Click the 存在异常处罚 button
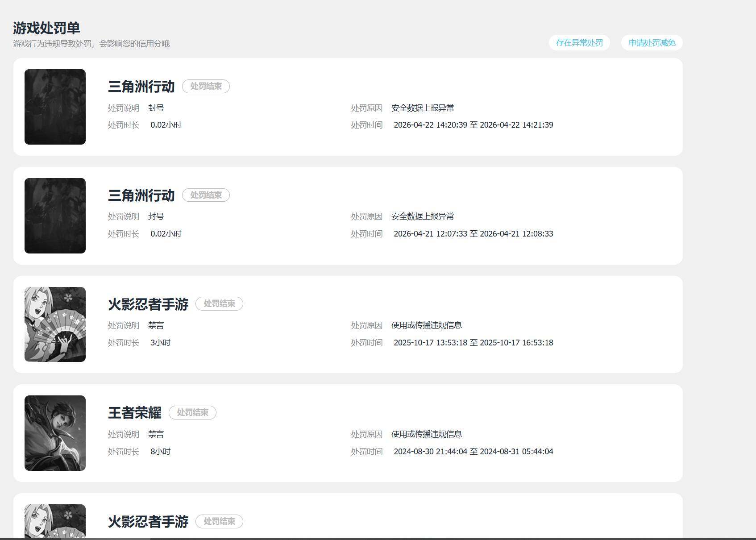The height and width of the screenshot is (540, 756). click(x=579, y=43)
